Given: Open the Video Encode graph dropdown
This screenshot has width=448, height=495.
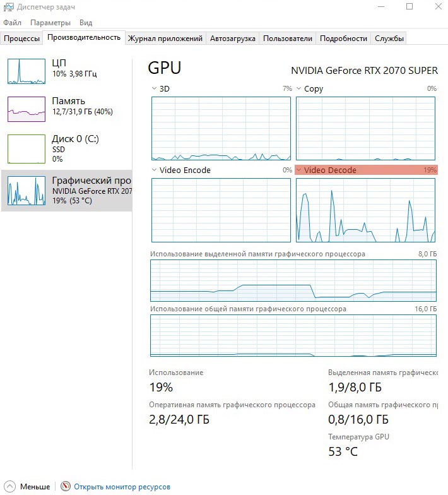Looking at the screenshot, I should pos(155,170).
